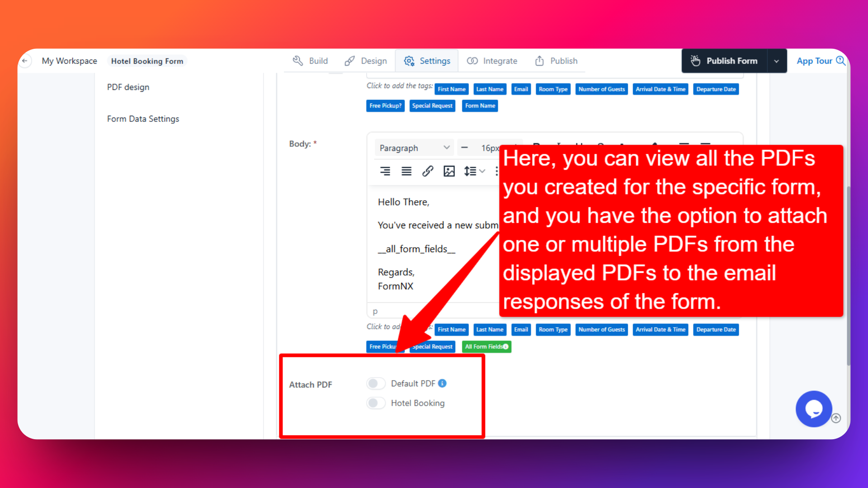Open the Integrate tab

492,61
